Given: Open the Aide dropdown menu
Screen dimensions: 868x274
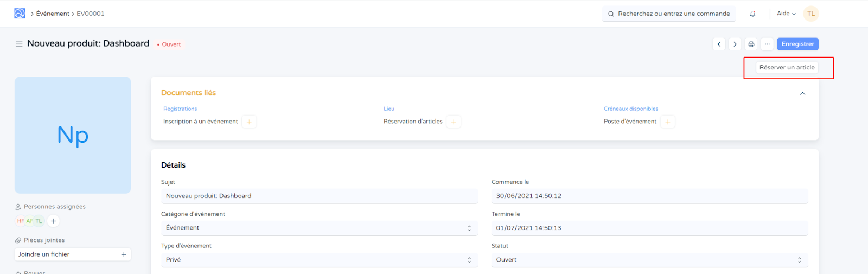Looking at the screenshot, I should pyautogui.click(x=786, y=14).
